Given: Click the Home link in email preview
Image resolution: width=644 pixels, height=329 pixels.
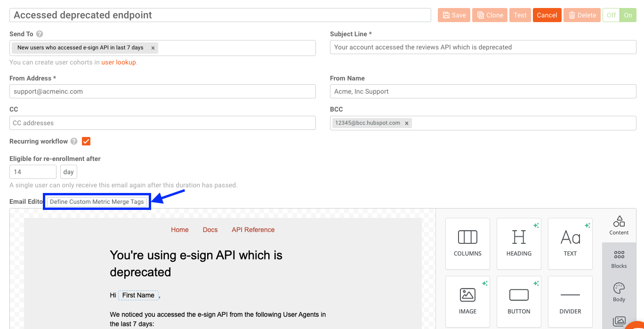Looking at the screenshot, I should pos(180,230).
